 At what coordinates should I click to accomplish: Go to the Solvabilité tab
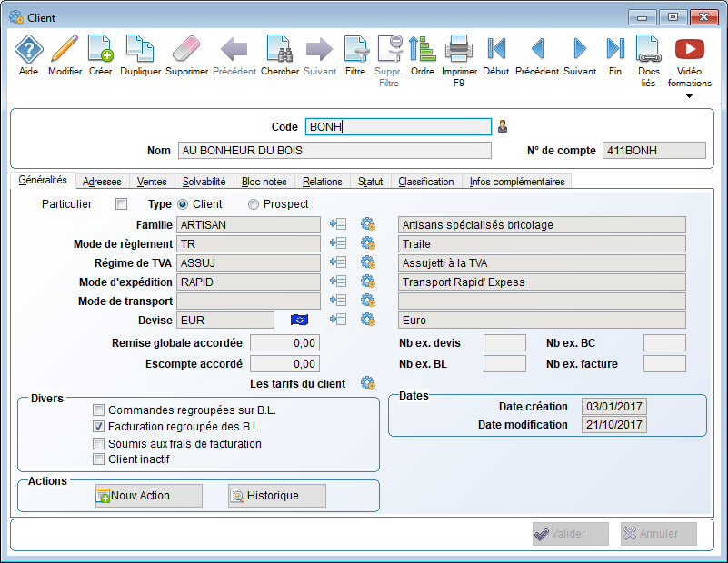click(x=204, y=182)
